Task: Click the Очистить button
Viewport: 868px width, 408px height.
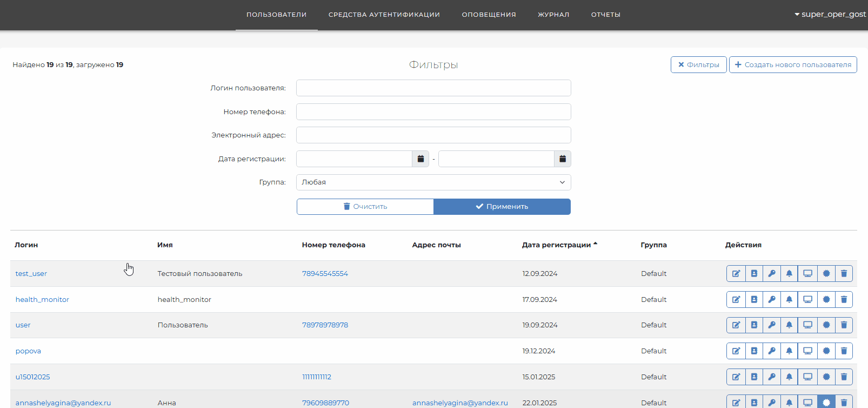Action: (x=365, y=207)
